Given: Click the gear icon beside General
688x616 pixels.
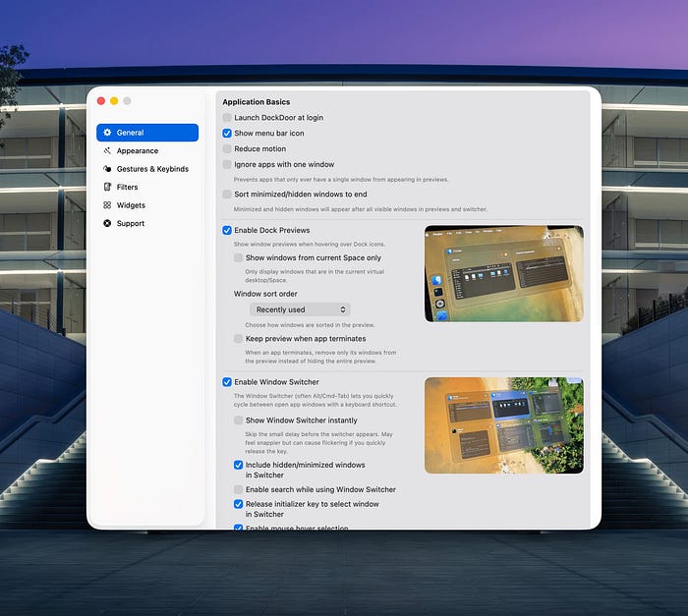Looking at the screenshot, I should pyautogui.click(x=107, y=132).
